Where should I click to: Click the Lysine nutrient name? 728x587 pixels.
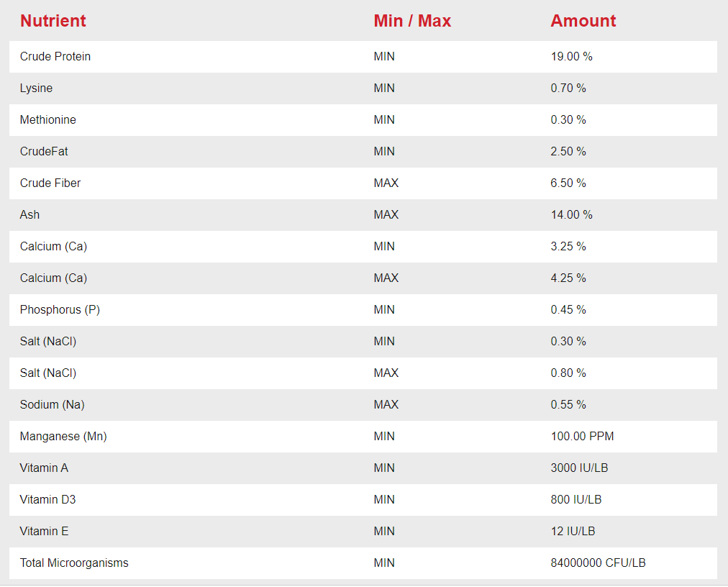pos(36,88)
